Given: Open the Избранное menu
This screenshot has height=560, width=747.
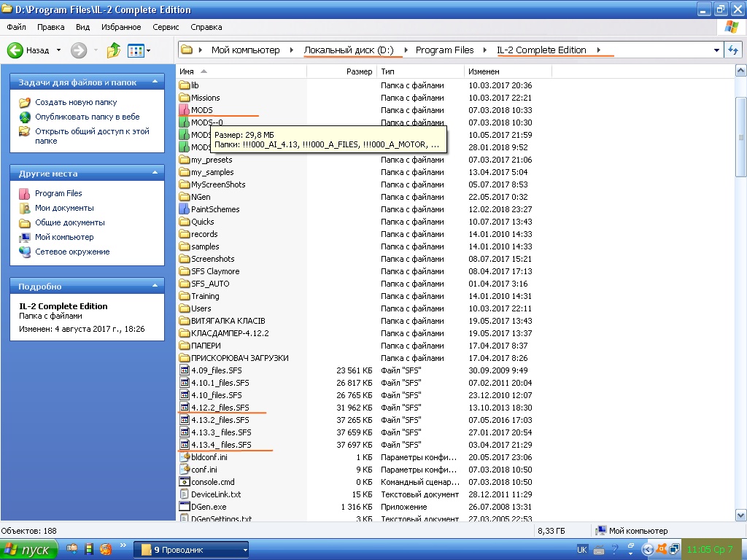Looking at the screenshot, I should 121,27.
